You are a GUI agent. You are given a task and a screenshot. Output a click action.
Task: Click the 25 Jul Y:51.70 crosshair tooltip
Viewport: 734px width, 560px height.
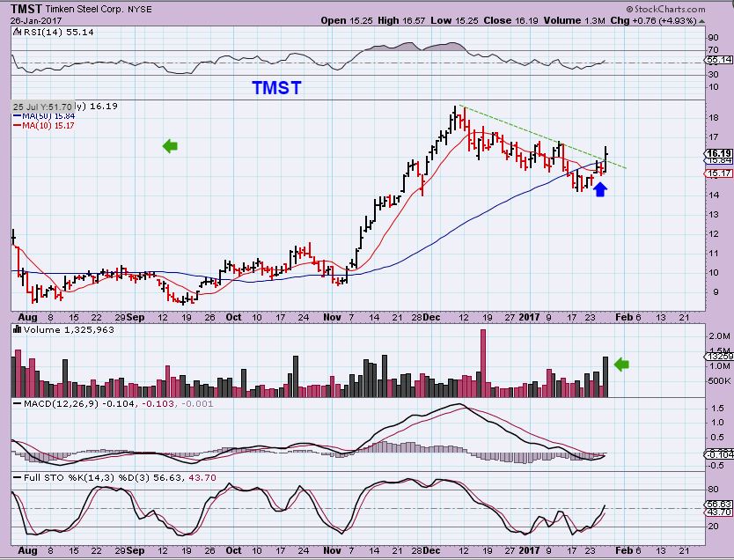42,107
